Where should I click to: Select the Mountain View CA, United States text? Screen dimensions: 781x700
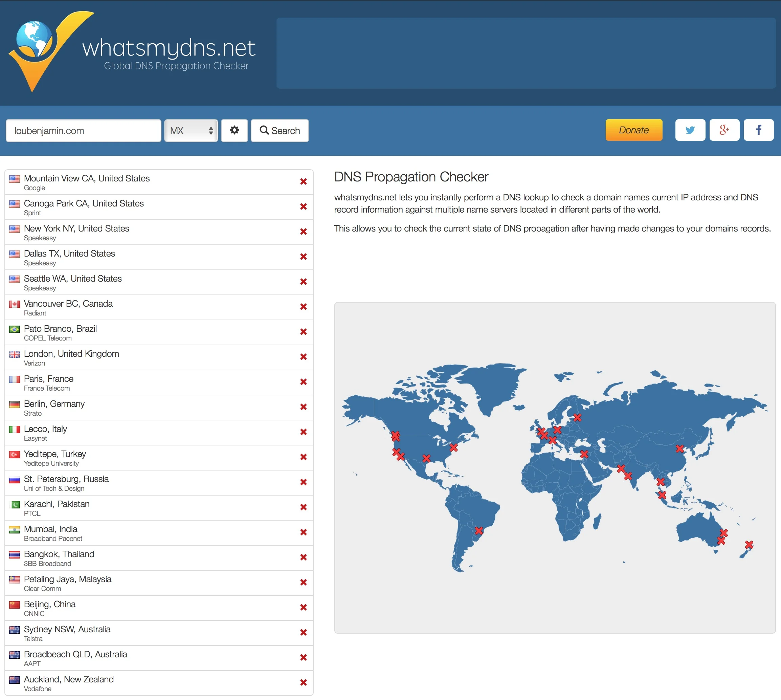pyautogui.click(x=87, y=178)
